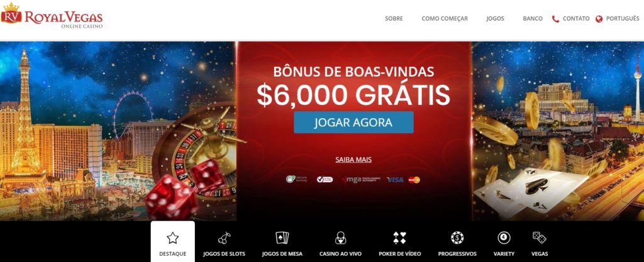Click the Jogar Agora button
644x262 pixels.
pyautogui.click(x=353, y=122)
